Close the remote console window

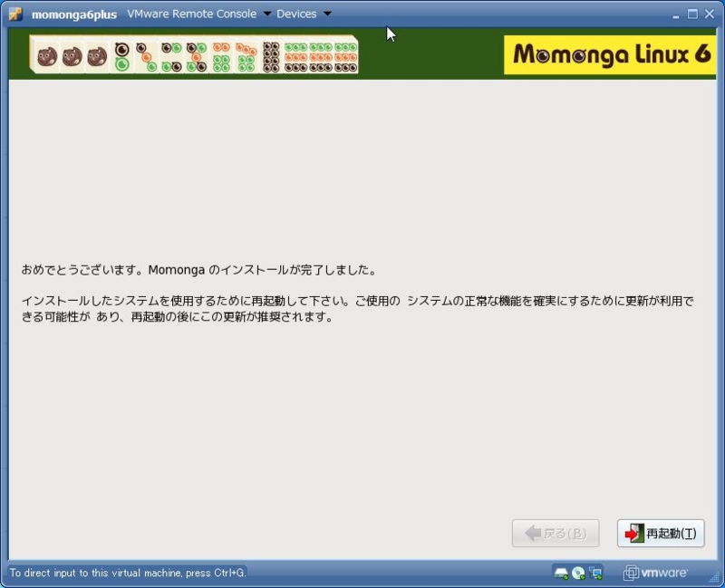[x=710, y=14]
